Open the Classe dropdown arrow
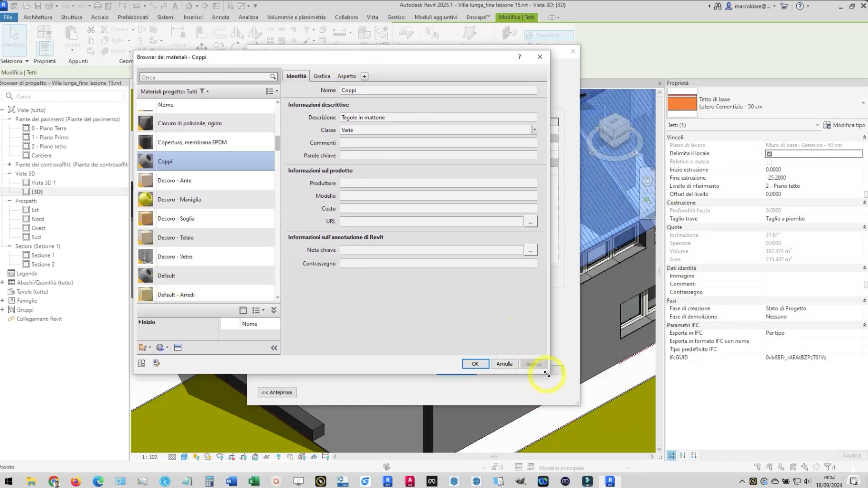 534,130
